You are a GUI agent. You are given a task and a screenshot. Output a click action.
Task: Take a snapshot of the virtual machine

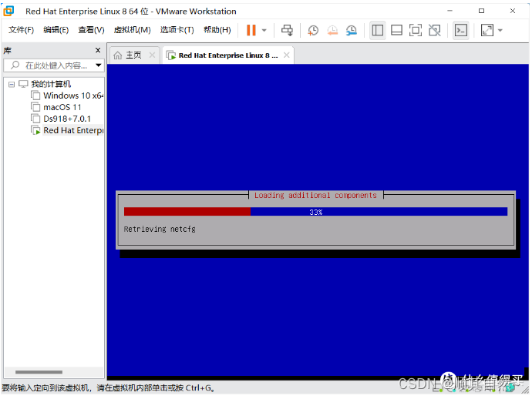coord(313,30)
